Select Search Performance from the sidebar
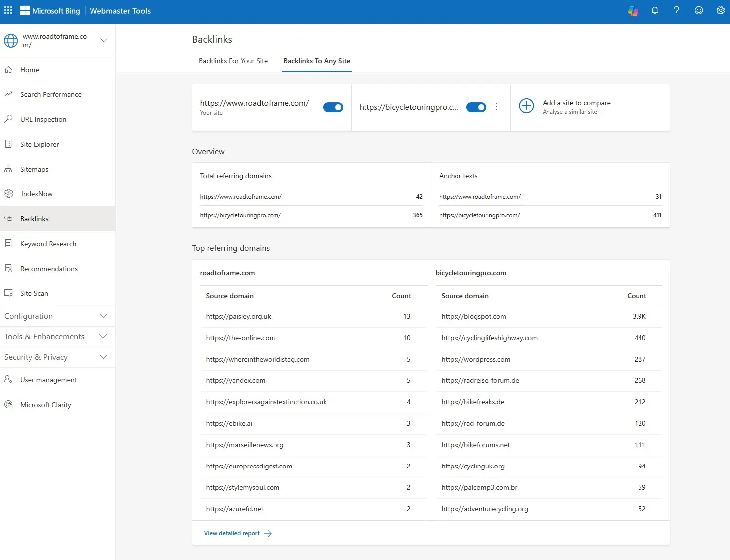This screenshot has height=560, width=730. coord(50,94)
